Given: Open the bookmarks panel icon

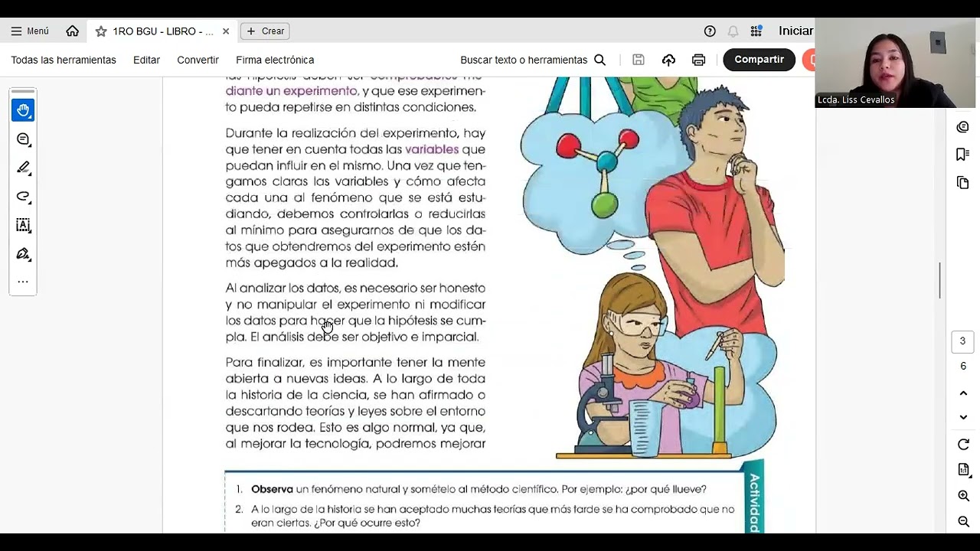Looking at the screenshot, I should tap(963, 155).
